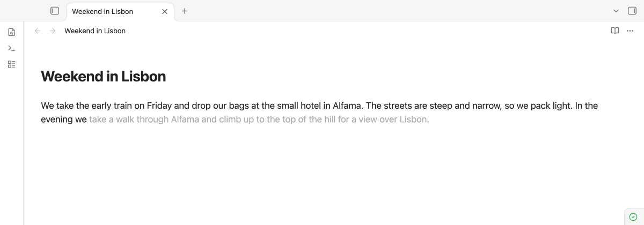Click the checklist-style ribbon icon

point(12,64)
